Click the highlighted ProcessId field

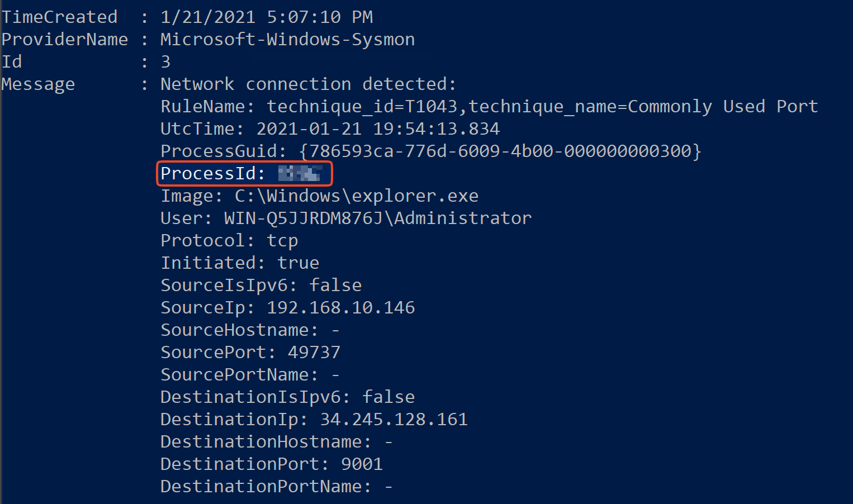(244, 174)
